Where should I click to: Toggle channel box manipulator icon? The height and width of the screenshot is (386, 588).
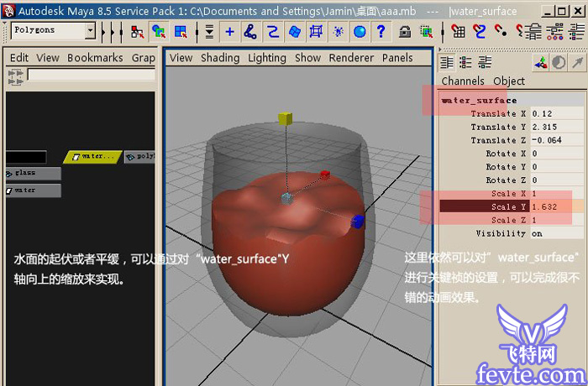[540, 62]
